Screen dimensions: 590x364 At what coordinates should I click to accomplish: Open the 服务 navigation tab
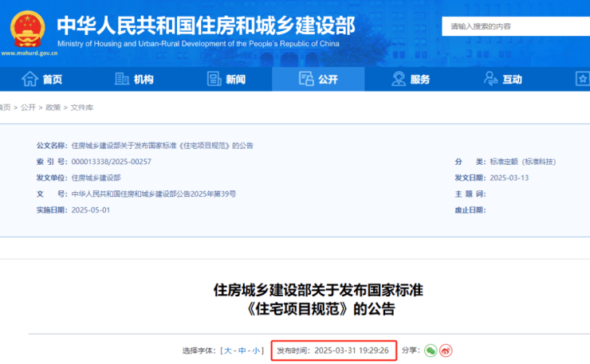point(411,79)
